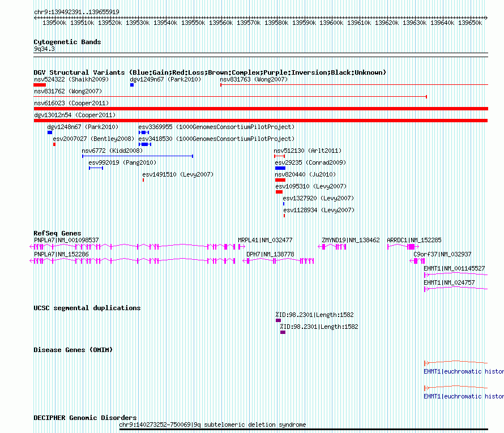Select the nsv512130 (Arlt2011) red span

coord(279,156)
